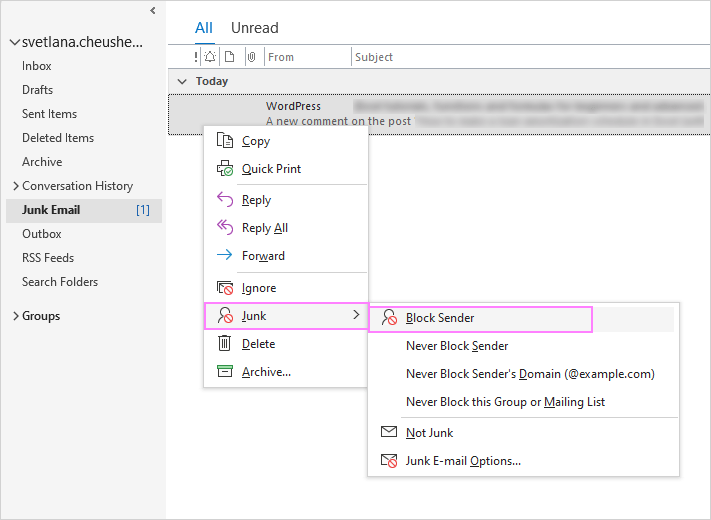Screen dimensions: 711x520
Task: Choose Never Block Sender option
Action: click(x=523, y=346)
